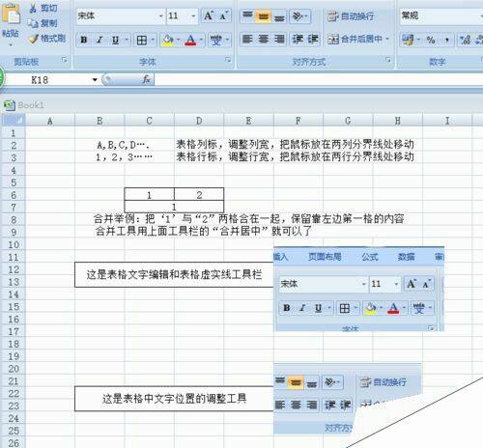Select the pasted alignment toolbar picture
Screen dimensions: 483x448
tap(347, 399)
